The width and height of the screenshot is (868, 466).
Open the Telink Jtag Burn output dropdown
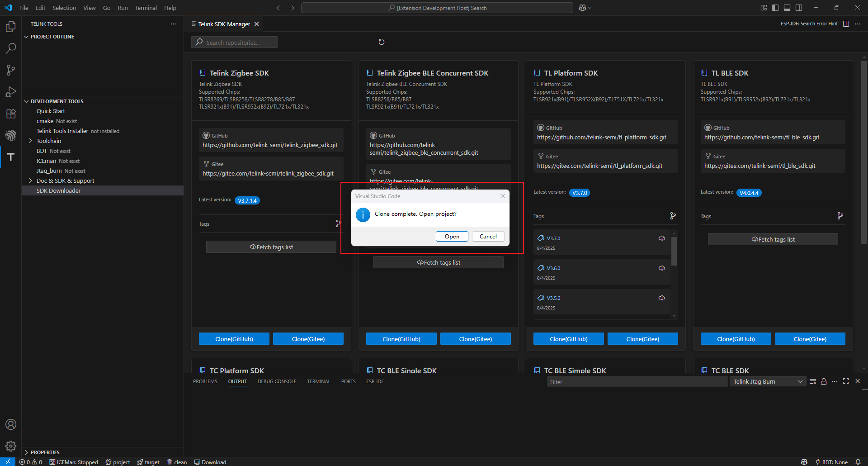pyautogui.click(x=768, y=382)
